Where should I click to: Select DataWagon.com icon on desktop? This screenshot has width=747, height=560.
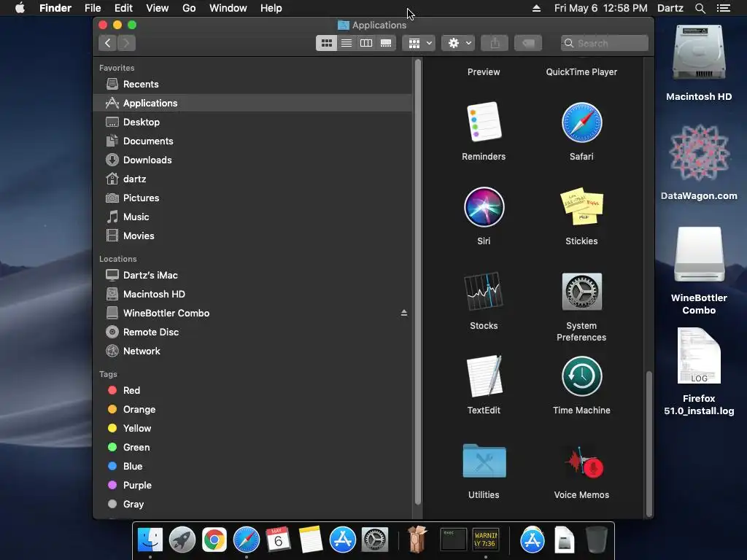click(x=699, y=152)
